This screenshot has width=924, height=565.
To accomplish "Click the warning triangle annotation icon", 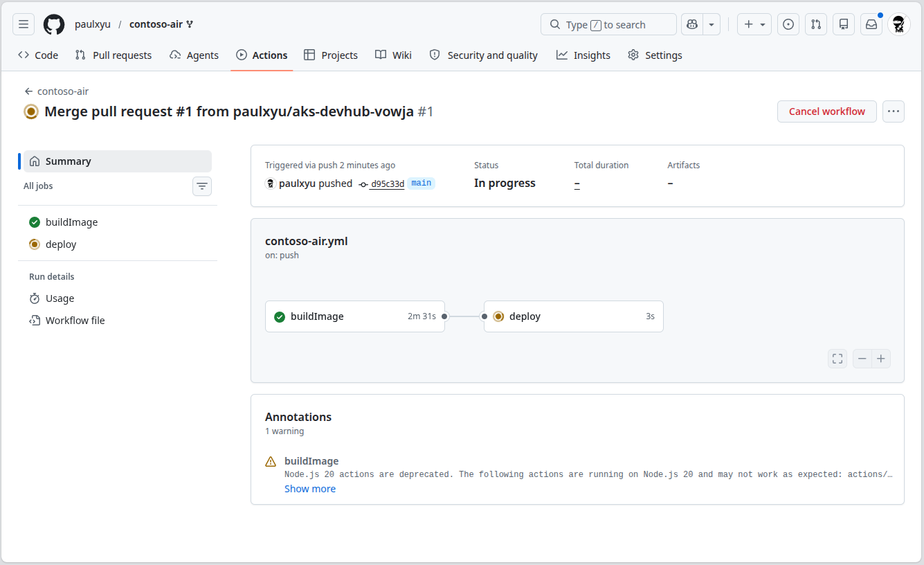I will (271, 461).
